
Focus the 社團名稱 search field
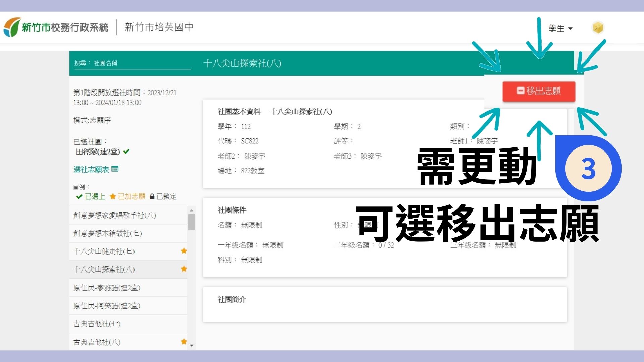[141, 63]
